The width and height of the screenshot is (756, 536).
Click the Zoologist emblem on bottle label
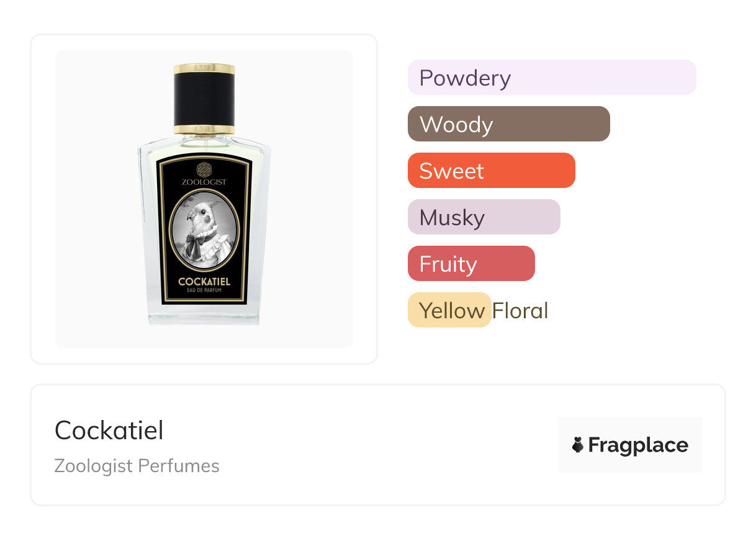[x=204, y=168]
